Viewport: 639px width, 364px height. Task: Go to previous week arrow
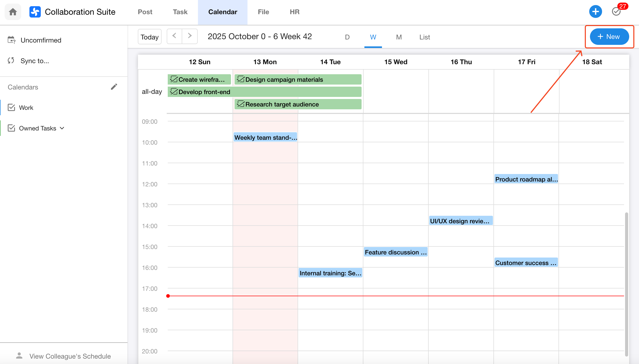174,36
